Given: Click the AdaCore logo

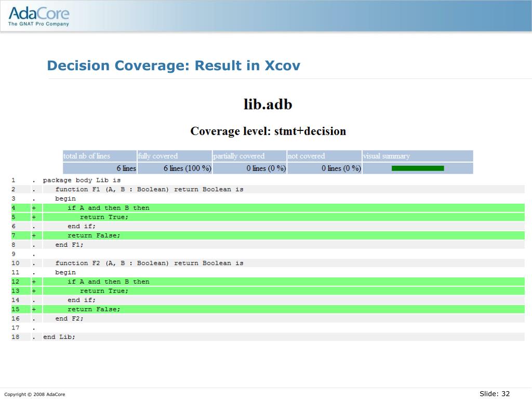Looking at the screenshot, I should pos(38,16).
